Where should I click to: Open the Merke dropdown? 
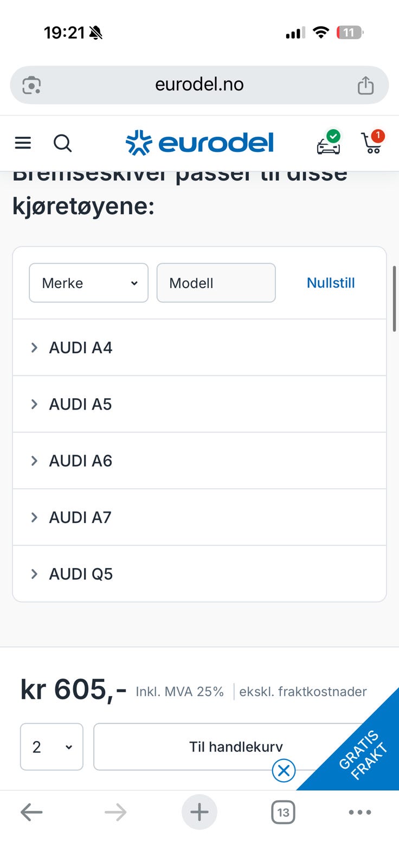coord(88,283)
